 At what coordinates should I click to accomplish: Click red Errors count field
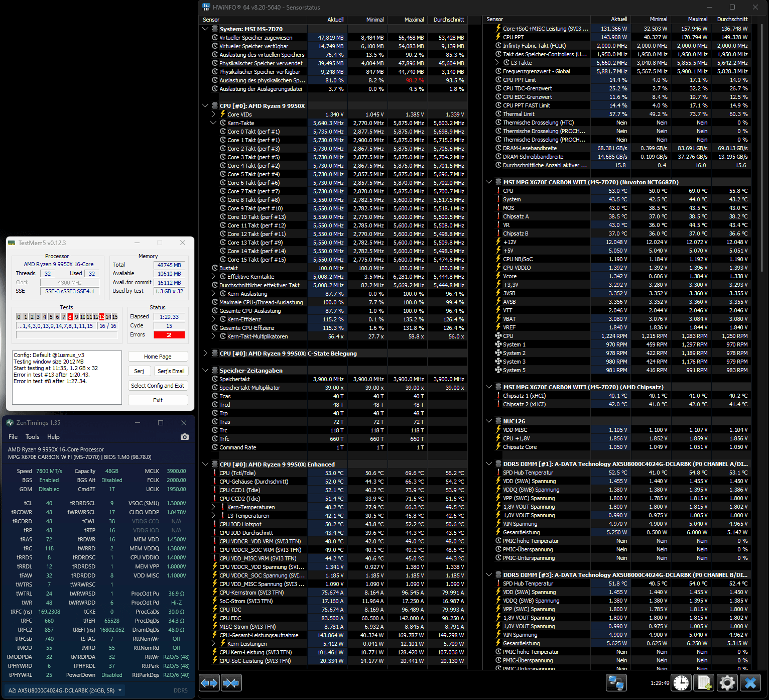[169, 335]
